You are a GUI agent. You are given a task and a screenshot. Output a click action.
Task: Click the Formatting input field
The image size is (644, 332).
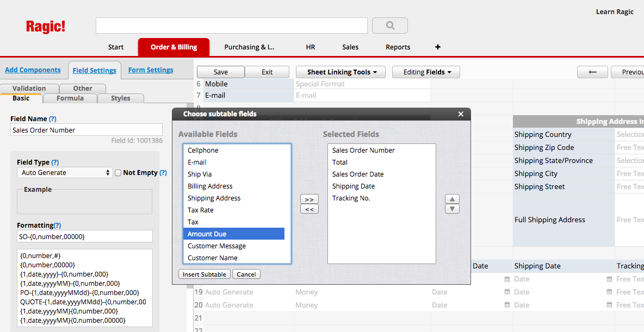[x=84, y=237]
